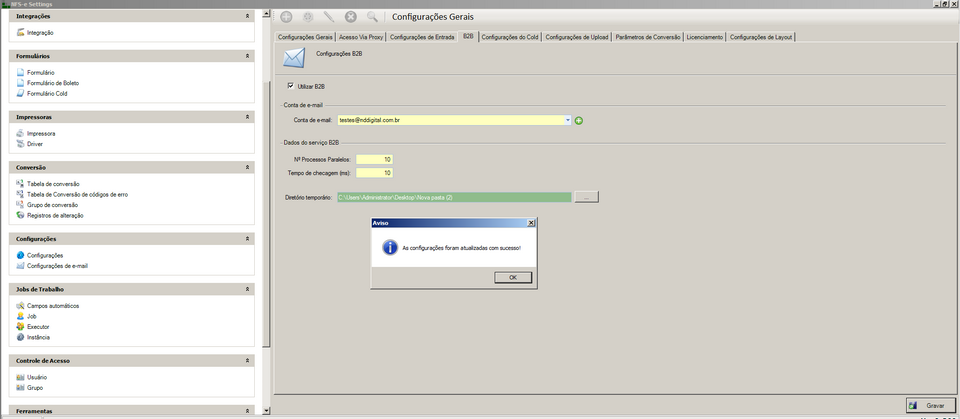The height and width of the screenshot is (419, 960).
Task: Click the Impressora printer icon
Action: (20, 133)
